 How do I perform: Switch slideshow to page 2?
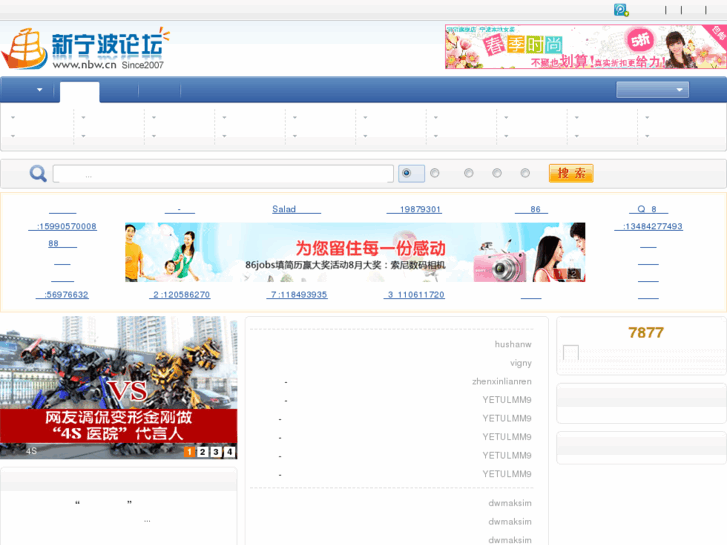[203, 452]
